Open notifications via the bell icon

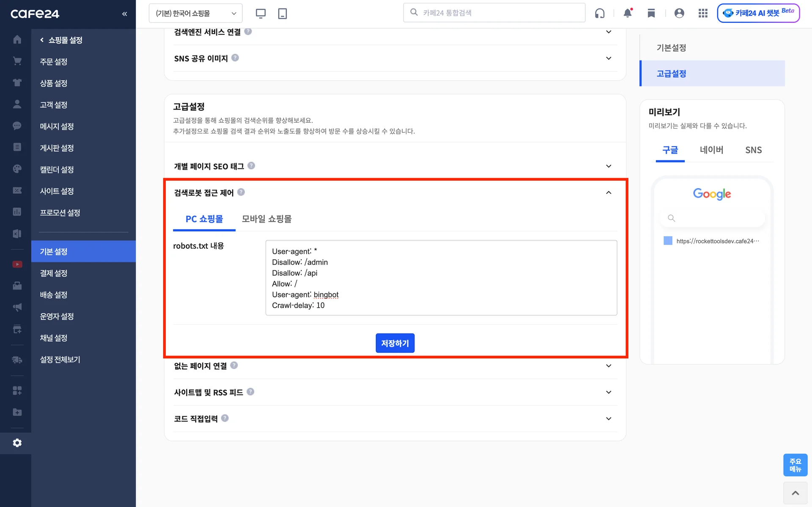click(628, 13)
